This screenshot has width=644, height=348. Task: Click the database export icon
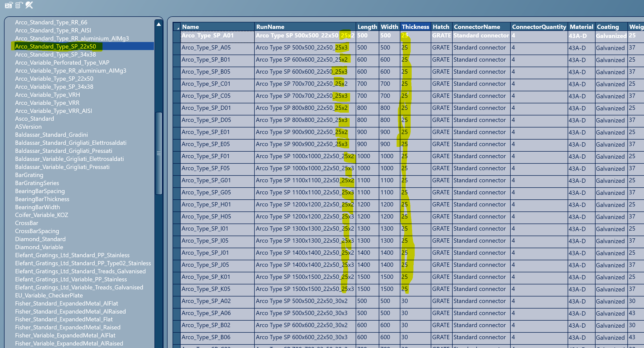pyautogui.click(x=19, y=5)
